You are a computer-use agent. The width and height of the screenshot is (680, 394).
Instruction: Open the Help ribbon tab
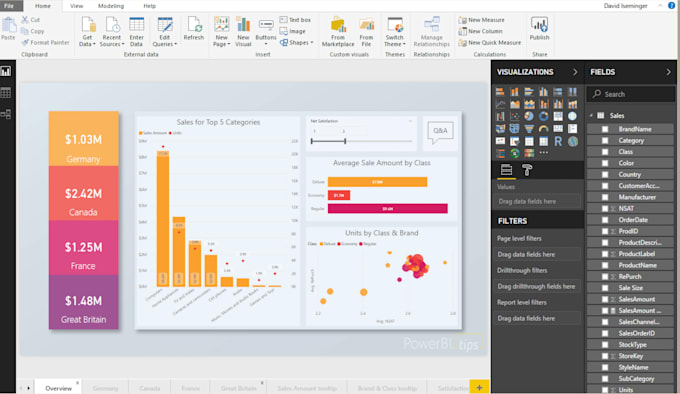click(150, 6)
